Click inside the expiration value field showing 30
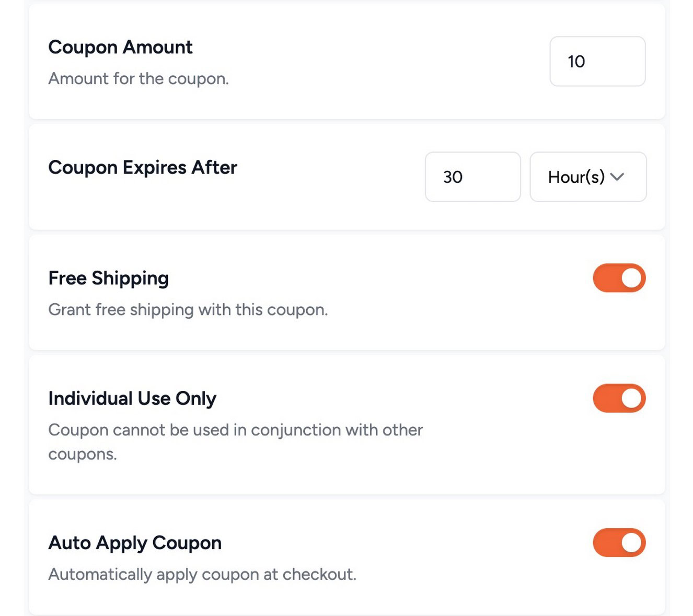 [x=472, y=177]
